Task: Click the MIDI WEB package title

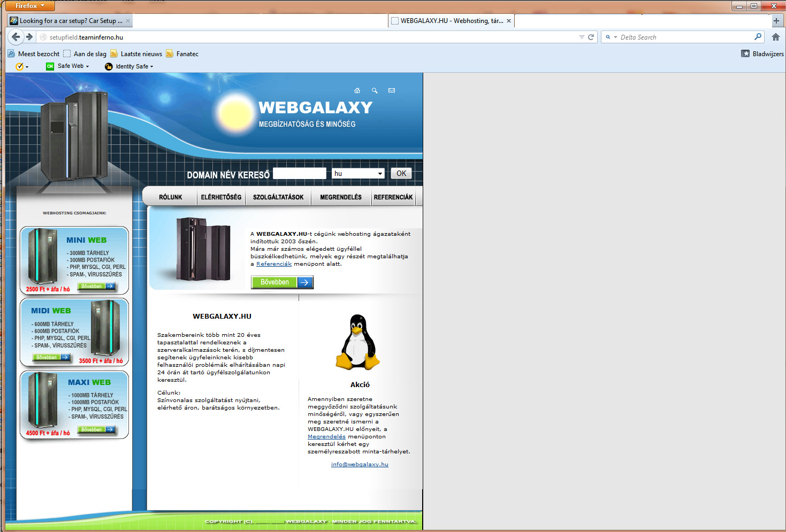Action: tap(51, 311)
